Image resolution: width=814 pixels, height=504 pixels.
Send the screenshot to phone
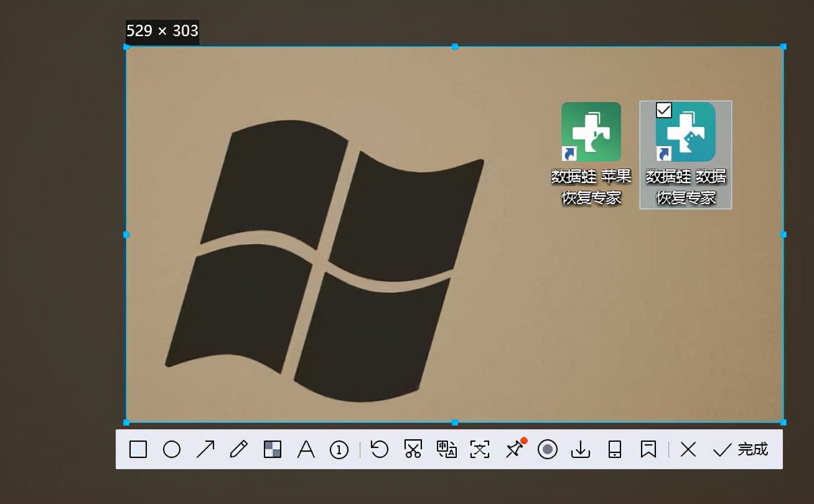(x=615, y=449)
